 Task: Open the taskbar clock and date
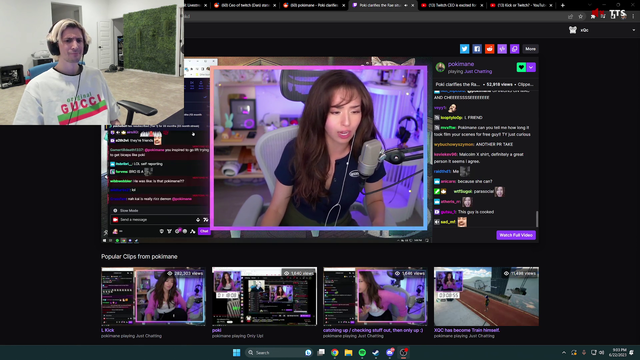pos(618,353)
